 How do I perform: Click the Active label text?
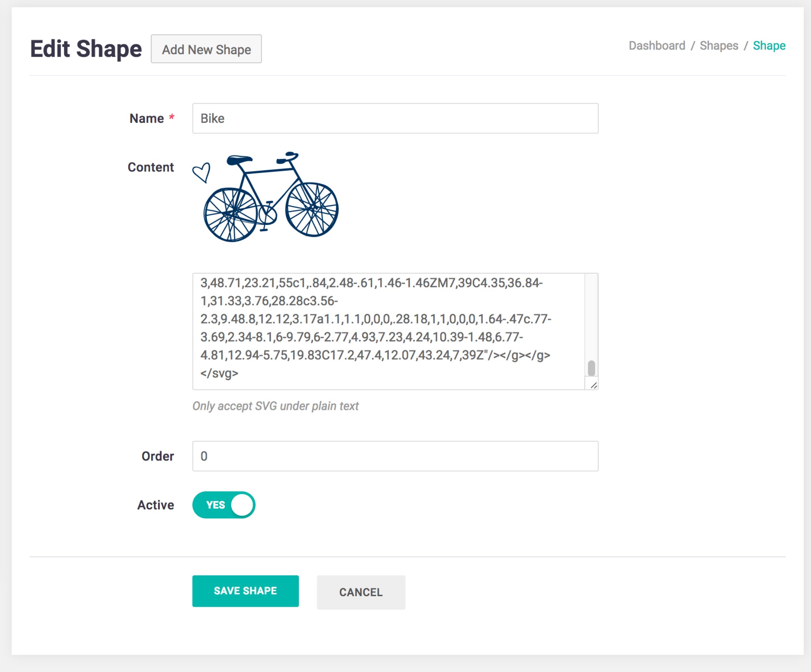pos(156,505)
